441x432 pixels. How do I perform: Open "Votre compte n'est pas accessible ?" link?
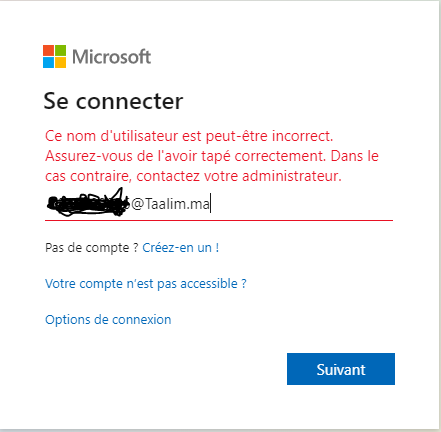click(x=146, y=284)
